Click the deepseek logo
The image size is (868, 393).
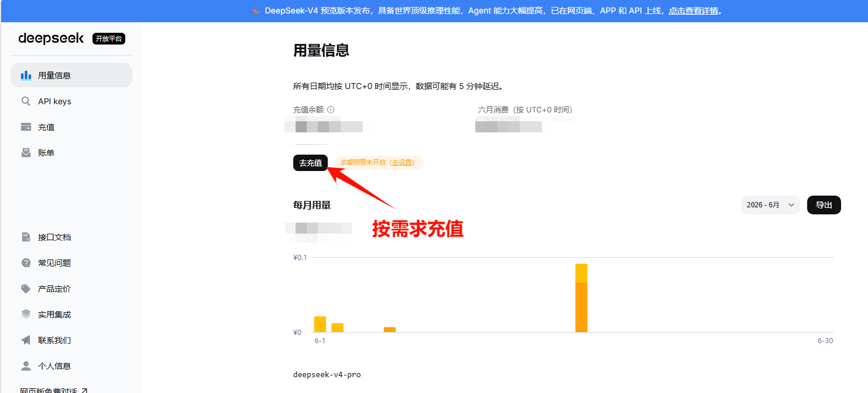pos(52,39)
